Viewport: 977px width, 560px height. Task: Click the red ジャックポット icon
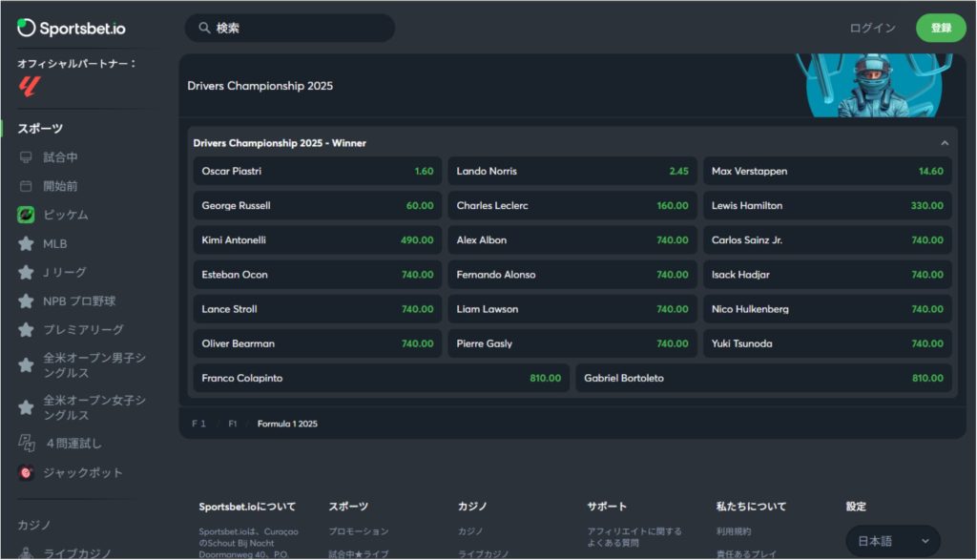(x=26, y=473)
